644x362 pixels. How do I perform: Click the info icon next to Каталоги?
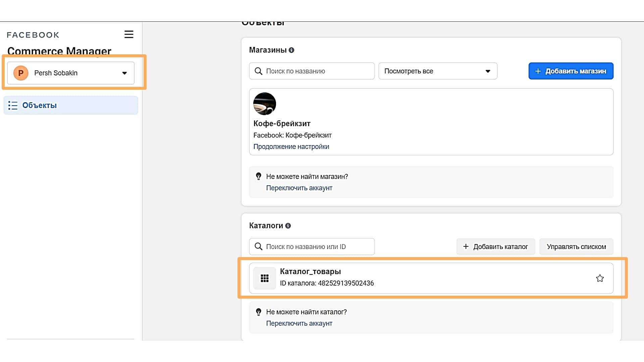[x=288, y=226]
